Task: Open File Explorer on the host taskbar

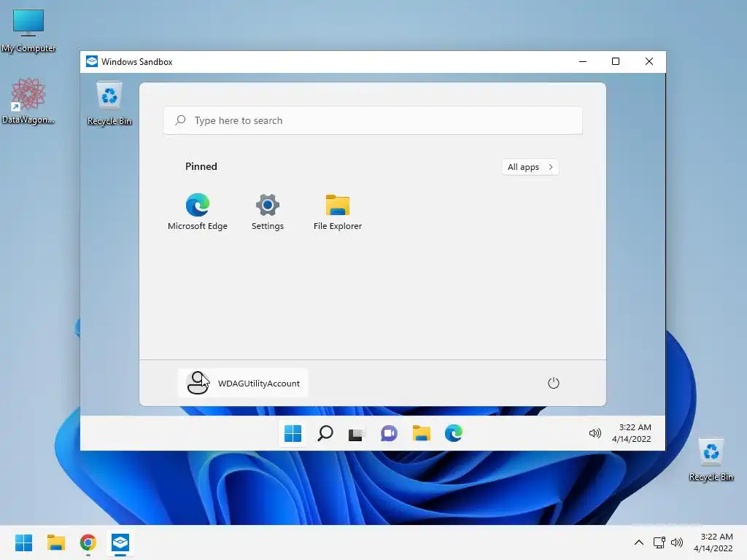Action: [55, 542]
